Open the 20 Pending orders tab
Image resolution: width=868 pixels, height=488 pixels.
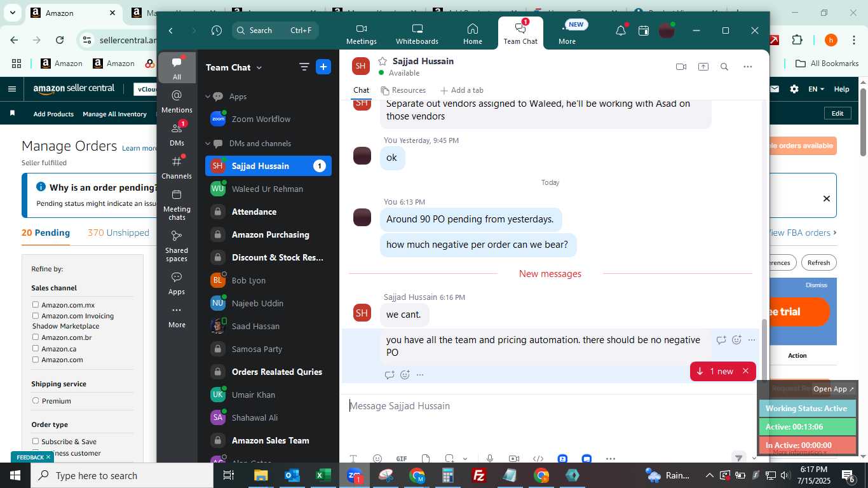pyautogui.click(x=46, y=233)
